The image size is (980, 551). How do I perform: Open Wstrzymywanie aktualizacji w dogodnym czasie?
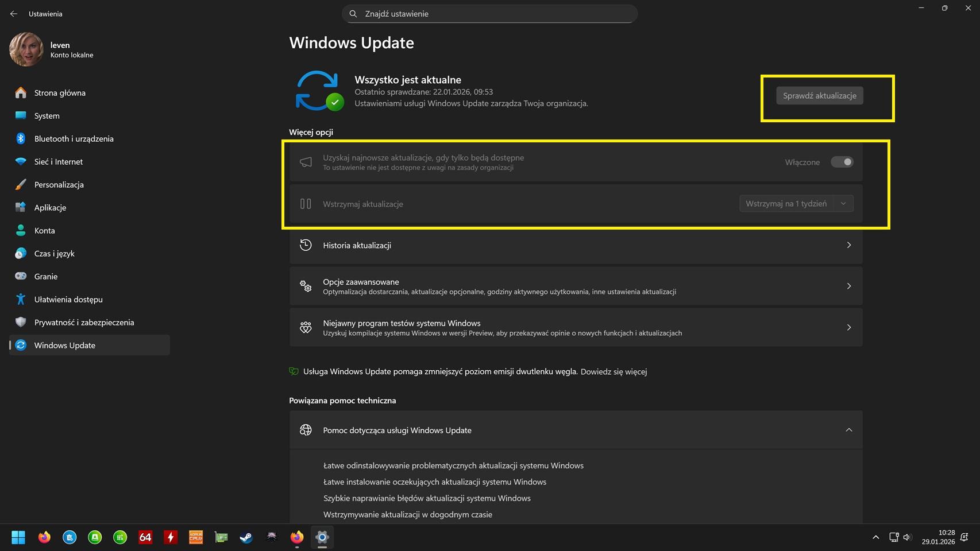click(408, 514)
